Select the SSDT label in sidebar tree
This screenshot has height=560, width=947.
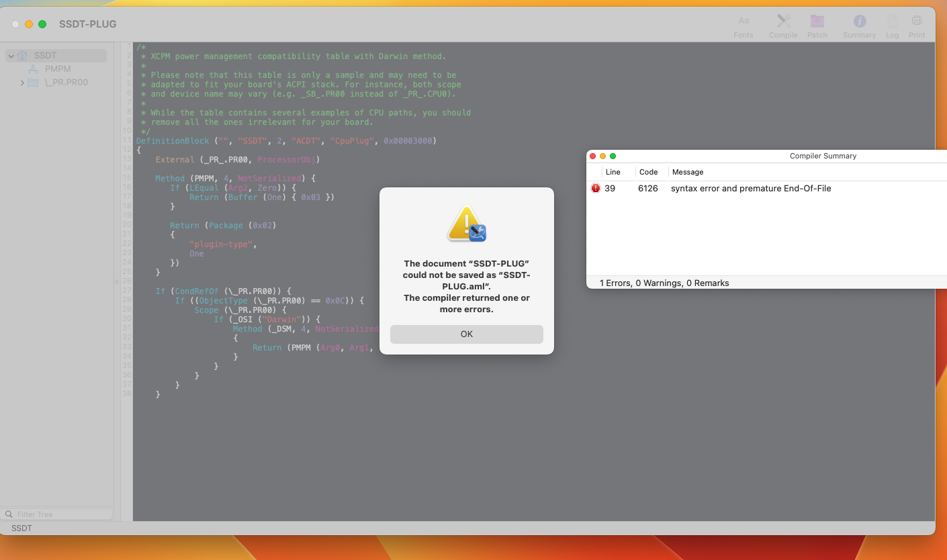coord(46,56)
